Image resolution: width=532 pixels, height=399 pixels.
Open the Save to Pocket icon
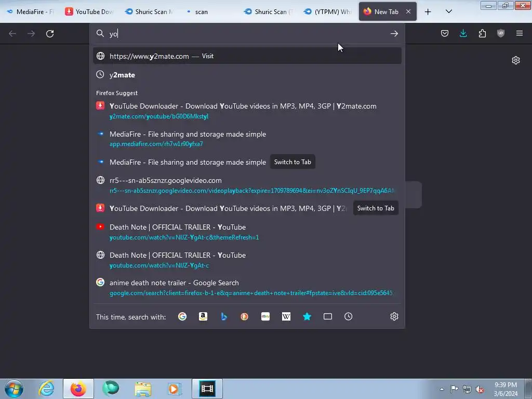[x=445, y=33]
